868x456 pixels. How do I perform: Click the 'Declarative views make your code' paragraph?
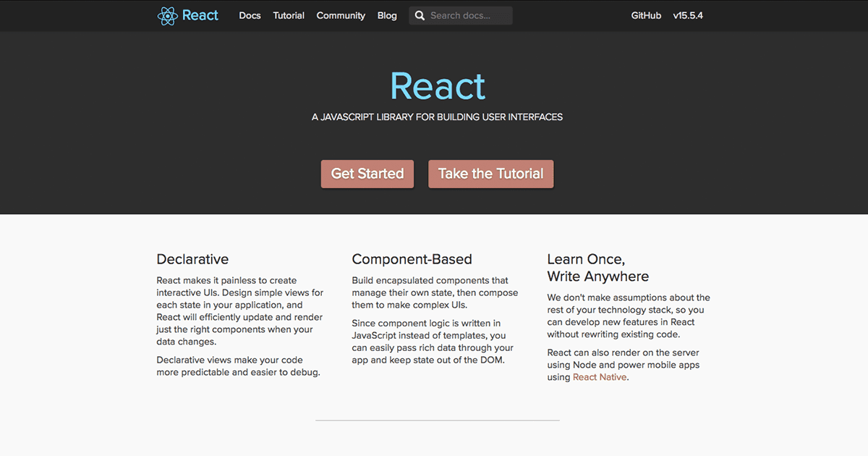click(239, 366)
